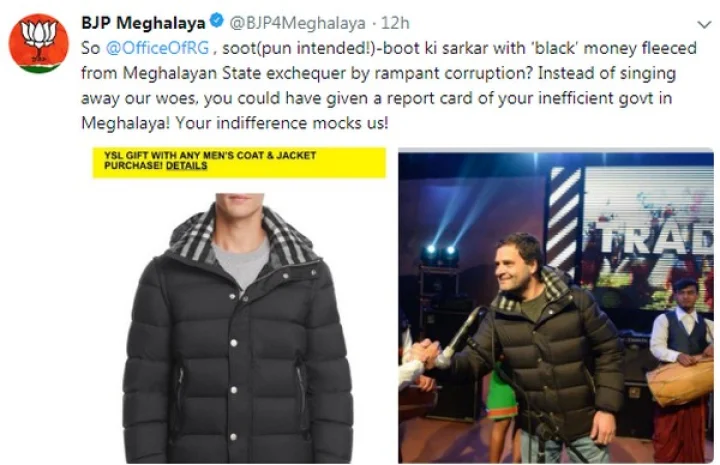Click the microphone in the stage photo
Viewport: 720px width, 465px height.
pos(461,336)
